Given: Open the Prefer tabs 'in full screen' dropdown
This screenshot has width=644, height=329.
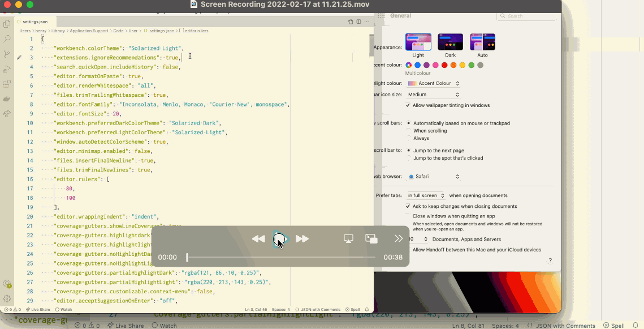Looking at the screenshot, I should pyautogui.click(x=426, y=196).
